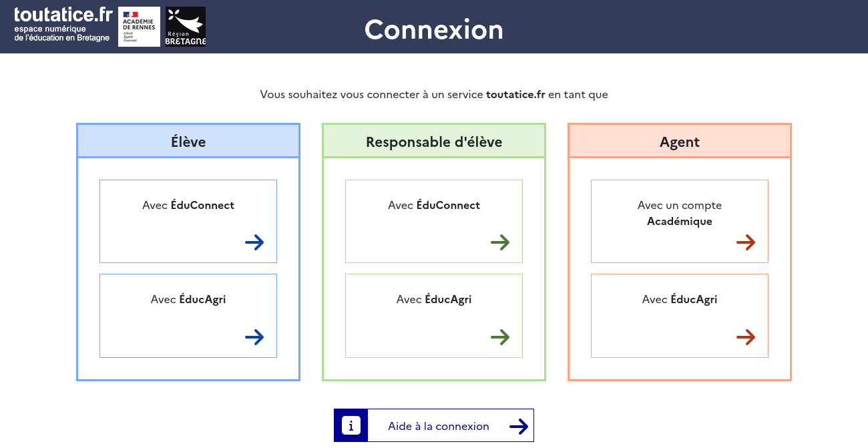Click orange arrow in Agent ÉducAgri card
The width and height of the screenshot is (868, 448).
click(x=746, y=337)
